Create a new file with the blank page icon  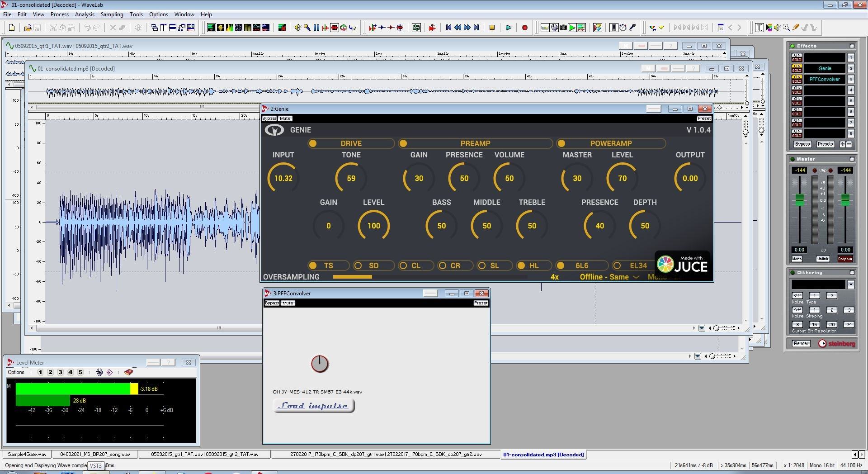click(x=12, y=28)
